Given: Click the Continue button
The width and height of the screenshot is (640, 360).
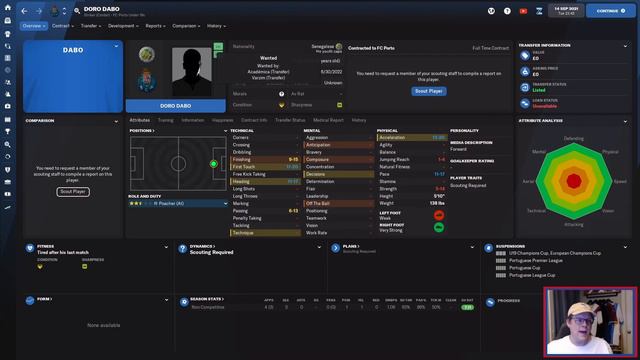Looking at the screenshot, I should click(x=611, y=11).
